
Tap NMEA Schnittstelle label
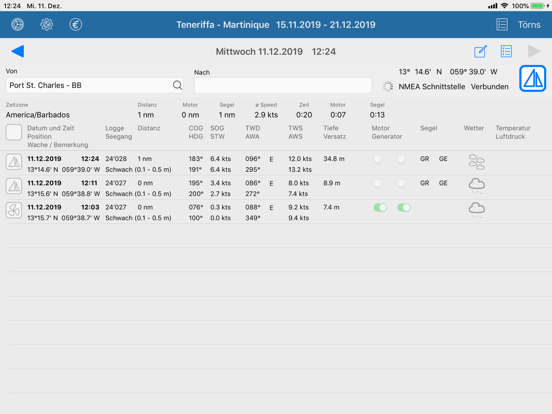coord(432,87)
